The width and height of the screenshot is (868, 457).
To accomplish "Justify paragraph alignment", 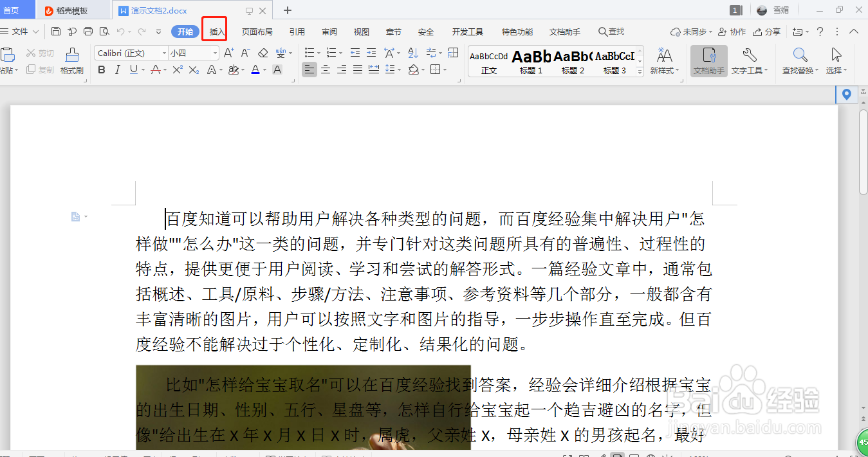I will pyautogui.click(x=358, y=70).
